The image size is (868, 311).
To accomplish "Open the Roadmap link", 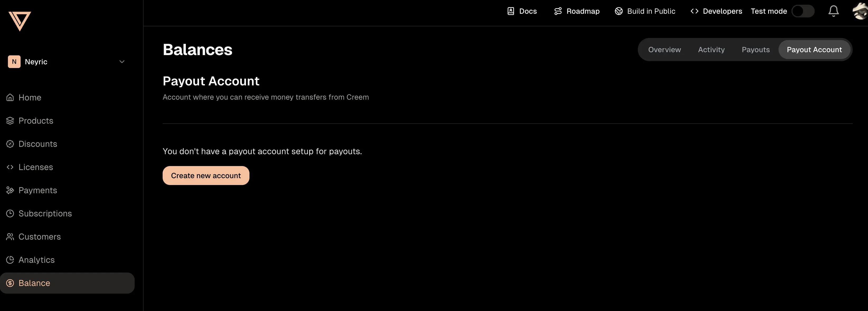I will 577,11.
